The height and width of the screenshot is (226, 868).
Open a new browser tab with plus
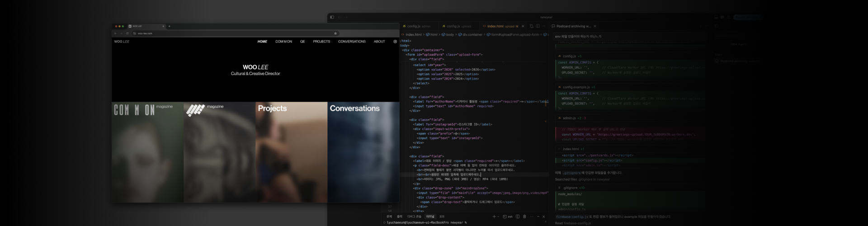(x=169, y=26)
